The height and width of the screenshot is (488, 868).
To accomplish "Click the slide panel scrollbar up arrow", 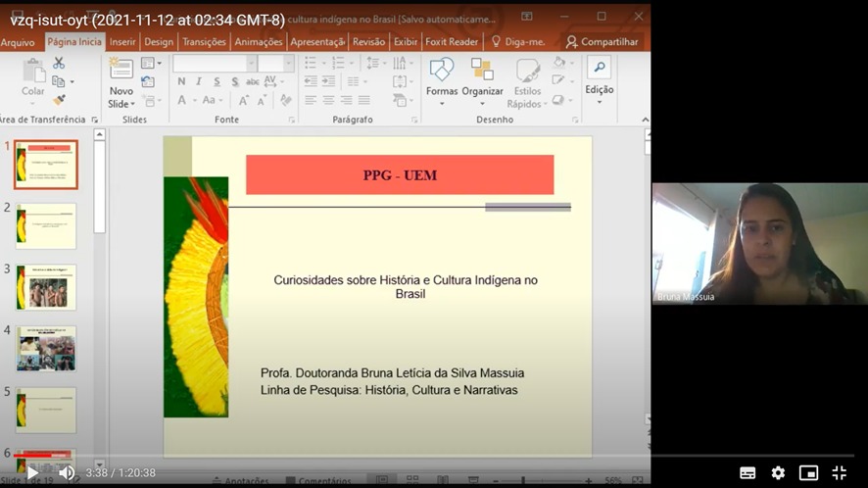I will click(100, 134).
